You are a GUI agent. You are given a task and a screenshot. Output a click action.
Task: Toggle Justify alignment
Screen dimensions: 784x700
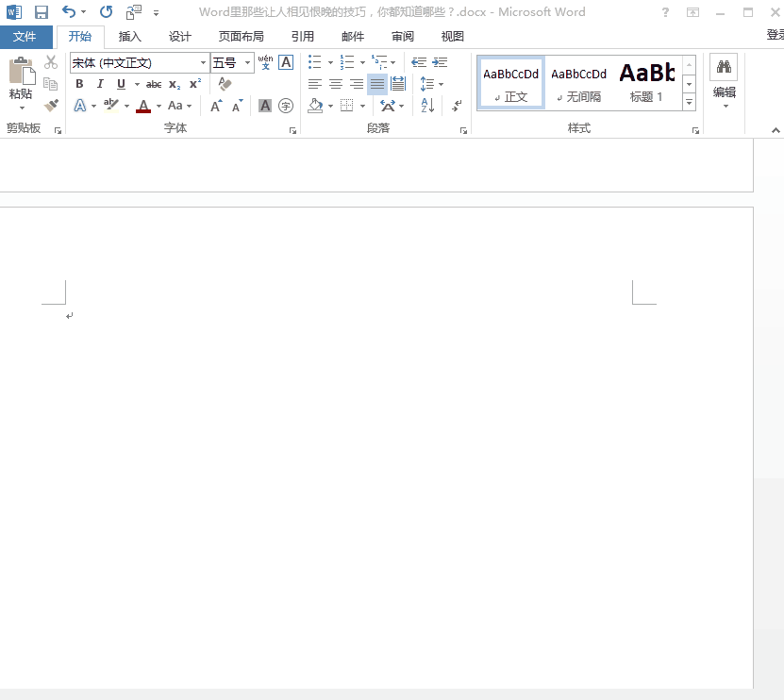click(x=377, y=84)
